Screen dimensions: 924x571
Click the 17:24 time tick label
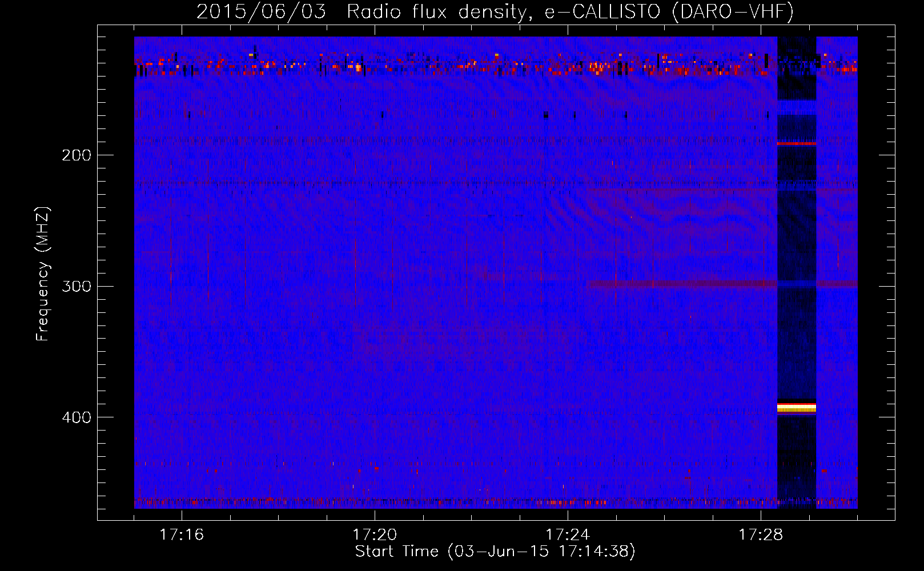tap(568, 534)
